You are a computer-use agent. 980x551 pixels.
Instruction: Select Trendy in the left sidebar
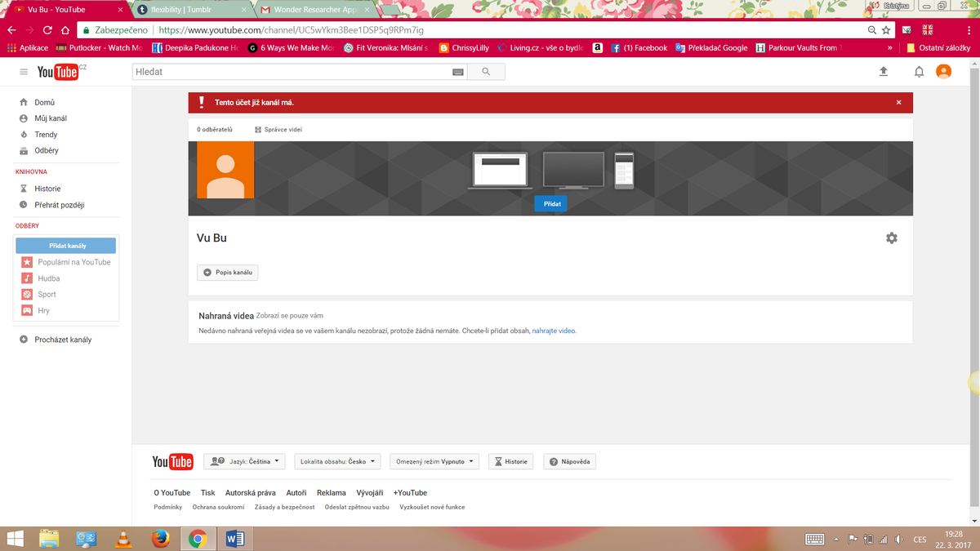46,135
